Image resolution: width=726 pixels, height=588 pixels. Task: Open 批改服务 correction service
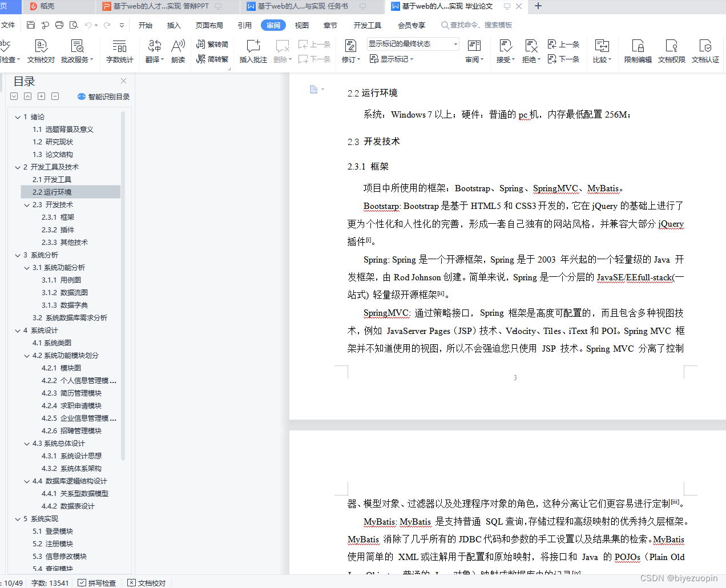tap(77, 51)
